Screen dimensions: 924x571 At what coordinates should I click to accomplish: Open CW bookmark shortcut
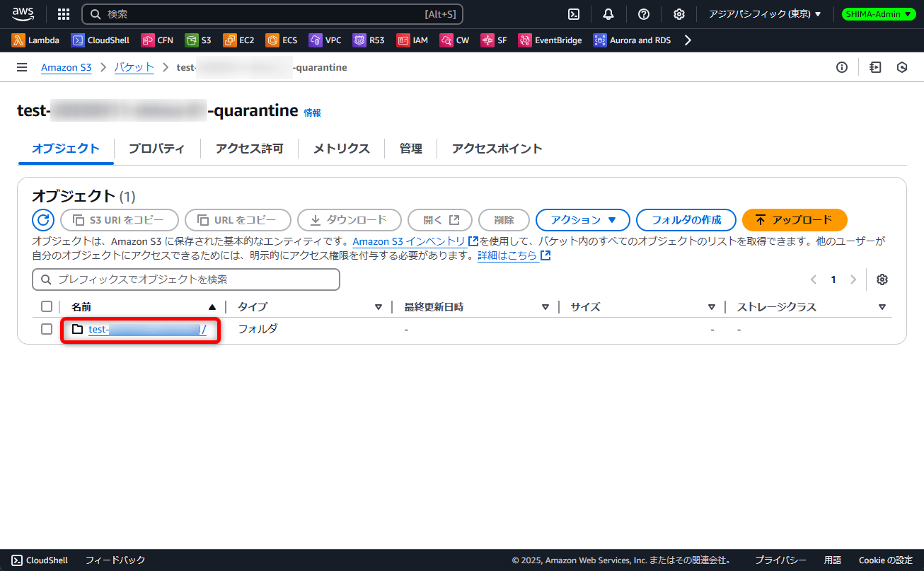(x=454, y=40)
